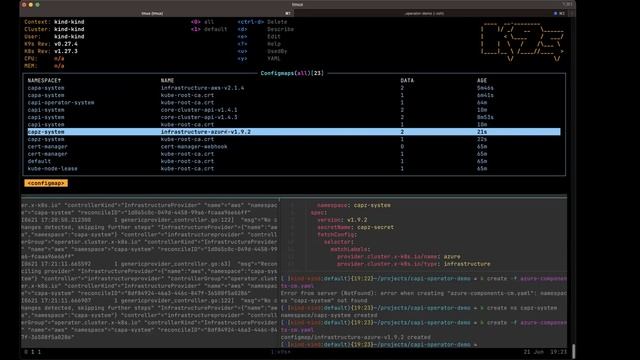Click the <d> Describe hint

[266, 29]
